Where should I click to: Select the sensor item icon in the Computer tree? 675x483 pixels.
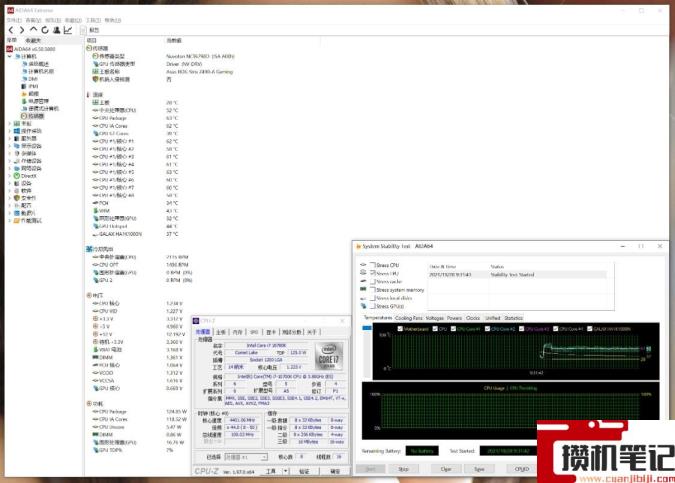[25, 116]
